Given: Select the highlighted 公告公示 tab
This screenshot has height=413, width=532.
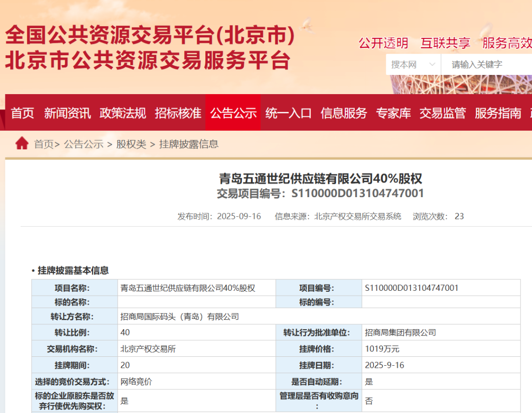Looking at the screenshot, I should [233, 113].
